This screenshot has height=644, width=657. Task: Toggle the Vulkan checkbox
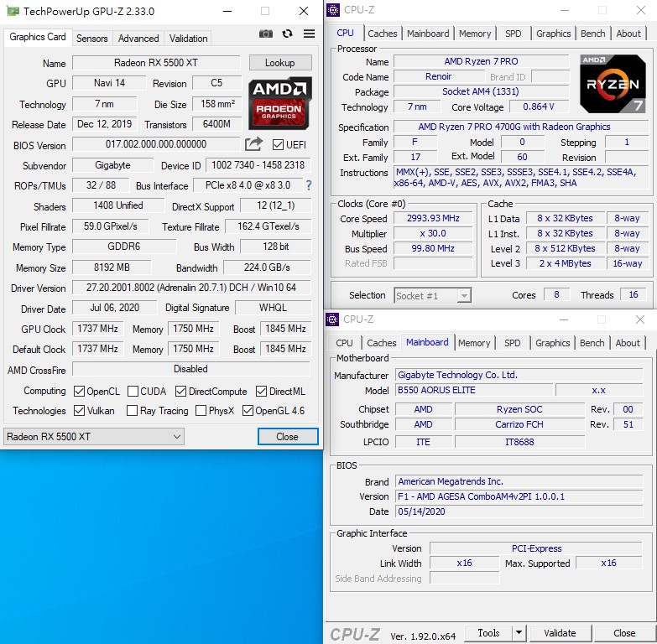click(x=79, y=410)
